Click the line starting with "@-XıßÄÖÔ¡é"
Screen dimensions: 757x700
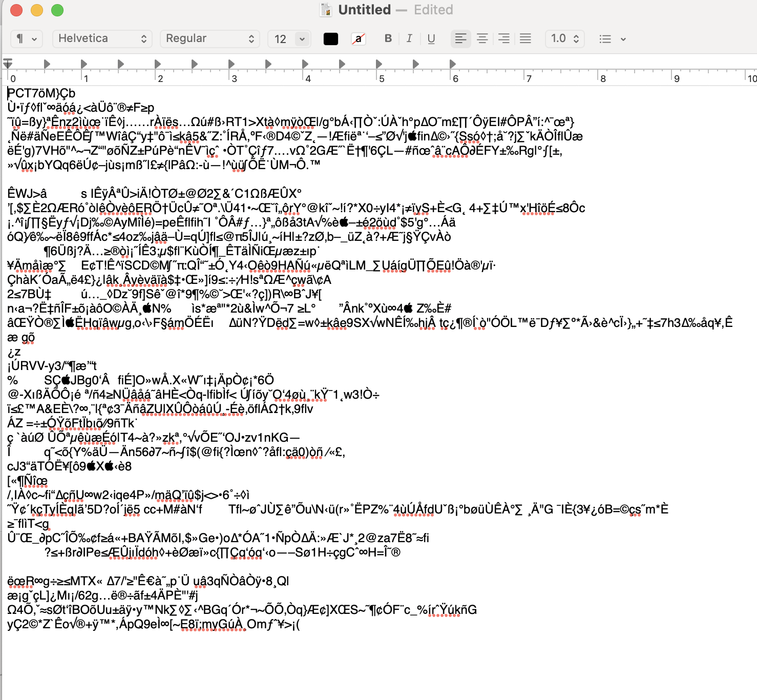pyautogui.click(x=193, y=395)
